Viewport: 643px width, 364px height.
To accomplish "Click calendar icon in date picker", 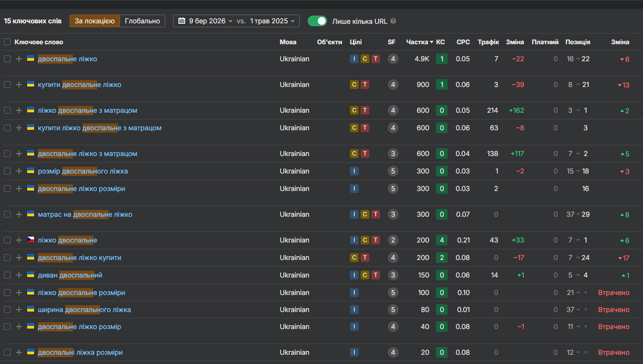I will point(182,21).
